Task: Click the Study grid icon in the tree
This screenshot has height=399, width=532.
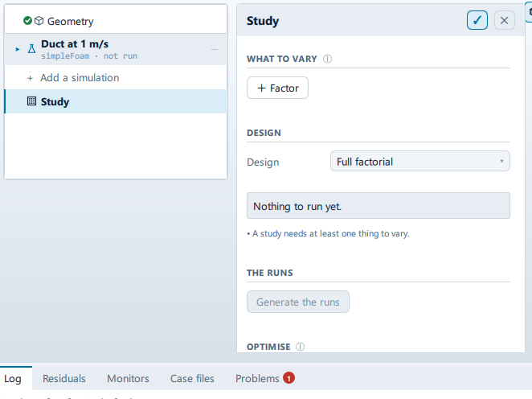Action: [31, 101]
